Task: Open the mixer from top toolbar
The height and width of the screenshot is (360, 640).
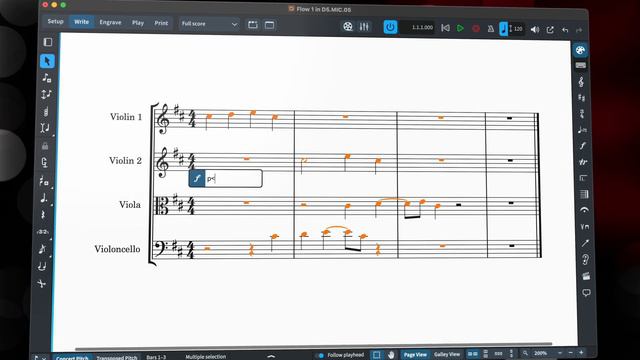Action: pos(364,27)
